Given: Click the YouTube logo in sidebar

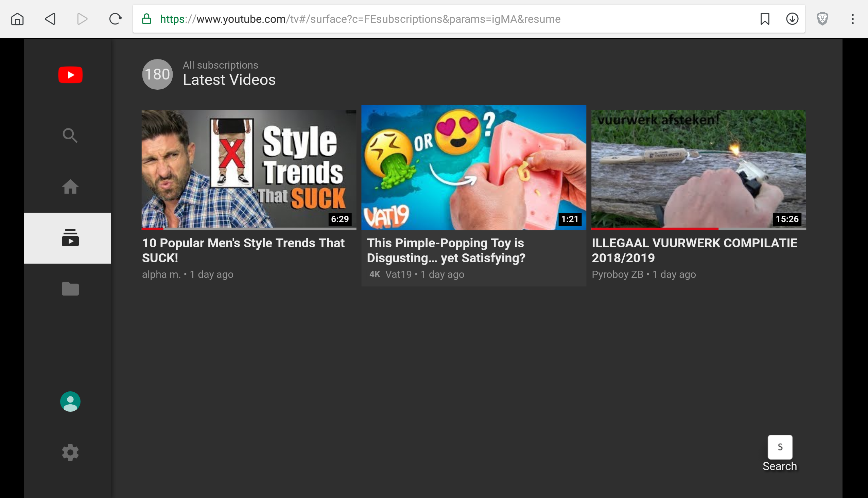Looking at the screenshot, I should (x=70, y=74).
